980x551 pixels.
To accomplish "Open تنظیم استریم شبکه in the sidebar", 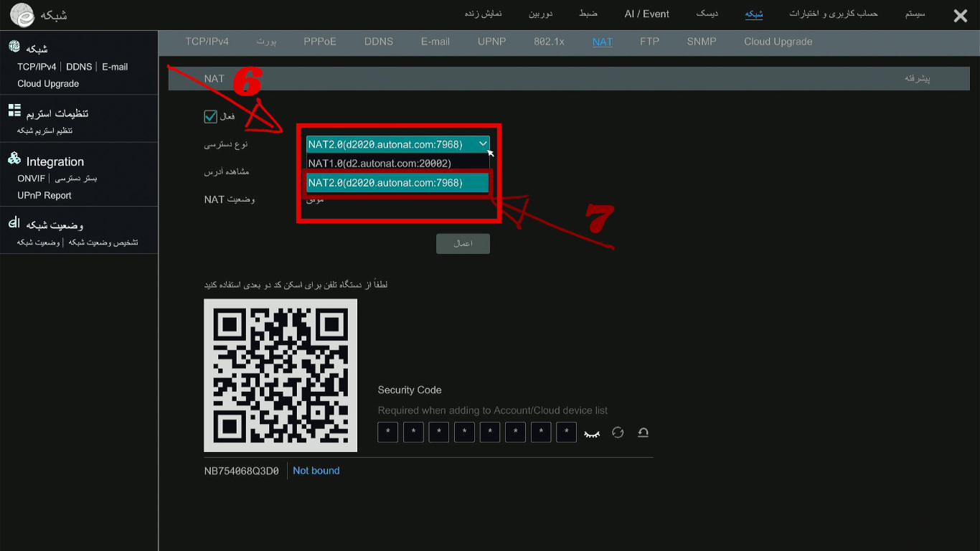I will click(44, 131).
